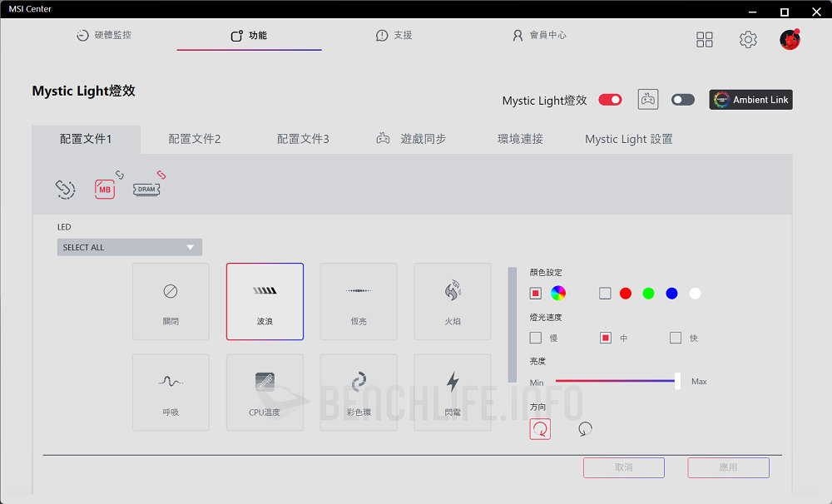Switch to 配置文件2 profile tab
Viewport: 832px width, 504px height.
coord(195,139)
